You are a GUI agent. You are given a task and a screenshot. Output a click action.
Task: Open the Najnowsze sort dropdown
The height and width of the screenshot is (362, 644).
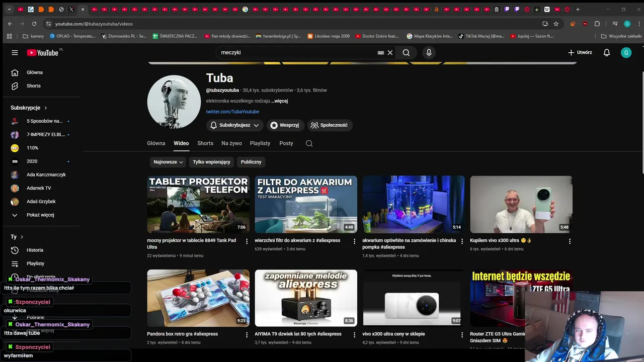coord(168,162)
